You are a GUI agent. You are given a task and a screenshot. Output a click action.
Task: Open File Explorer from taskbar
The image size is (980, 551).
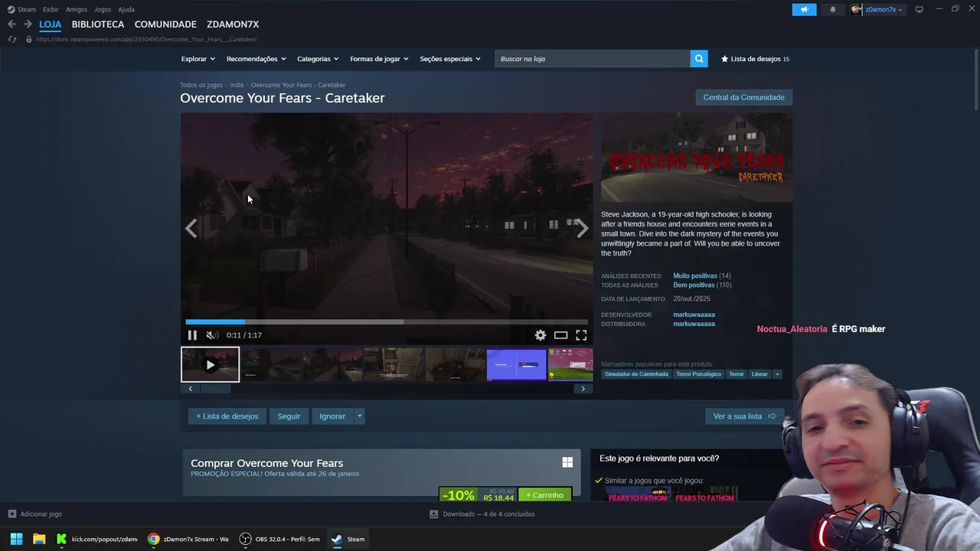(39, 539)
